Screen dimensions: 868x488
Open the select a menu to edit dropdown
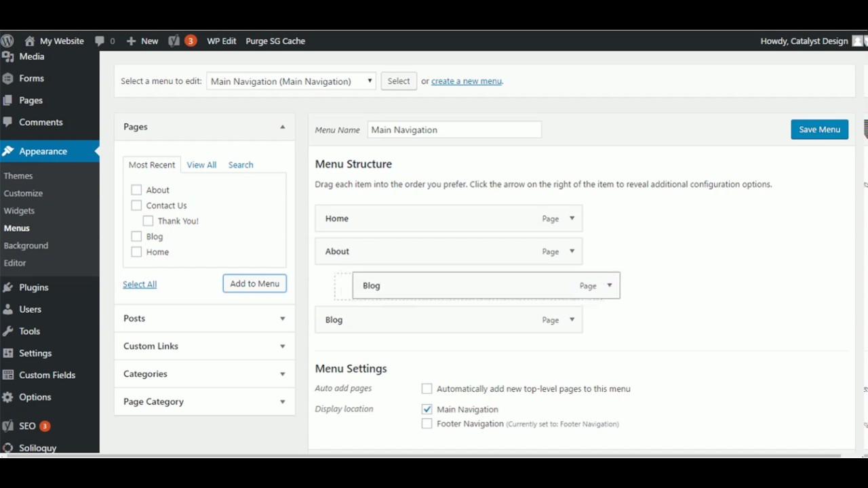[291, 81]
